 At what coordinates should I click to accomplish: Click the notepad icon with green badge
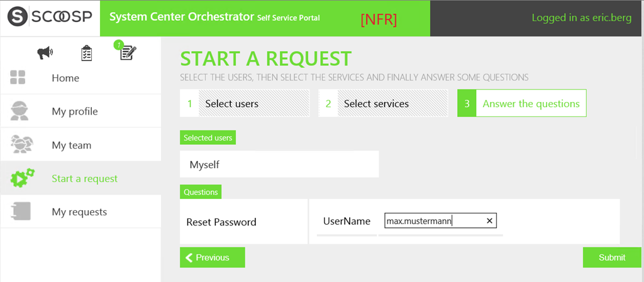128,54
